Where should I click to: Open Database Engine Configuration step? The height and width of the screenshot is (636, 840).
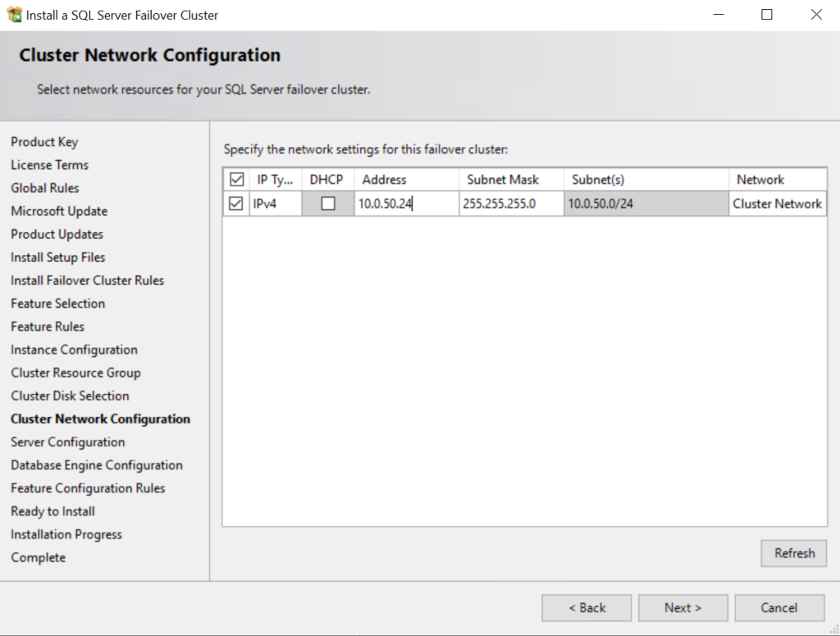pos(96,464)
